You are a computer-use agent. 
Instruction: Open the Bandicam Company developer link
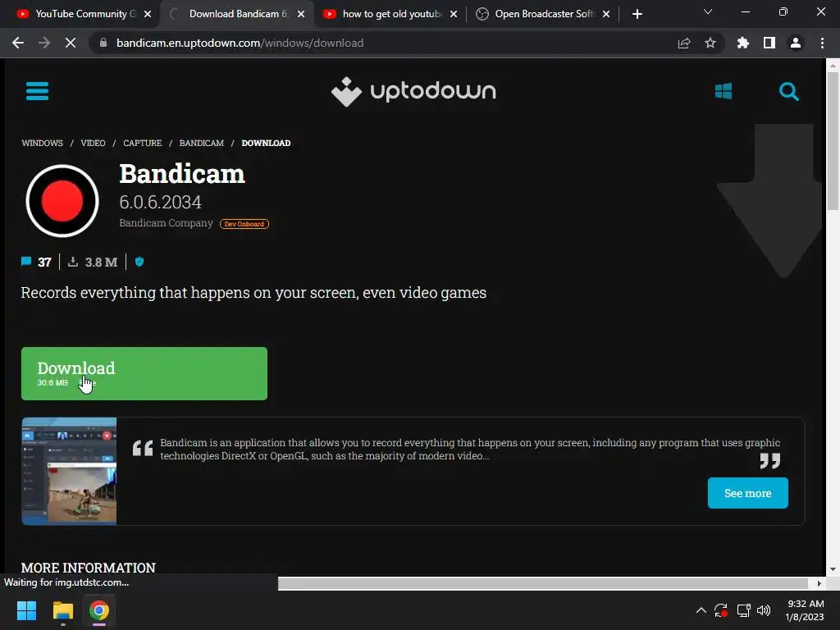point(166,223)
